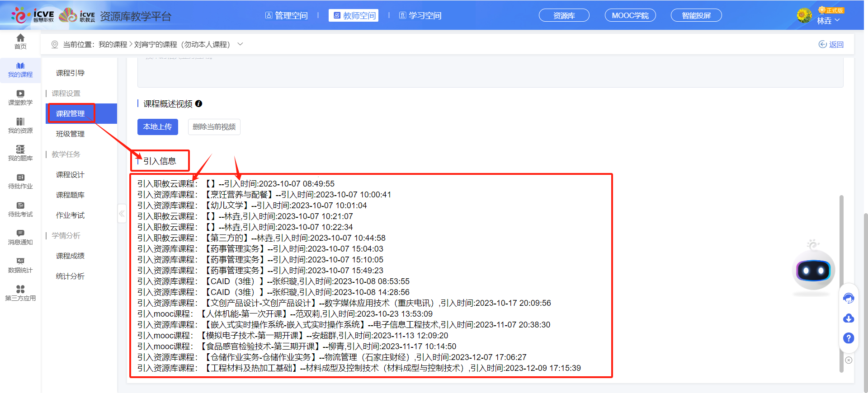This screenshot has height=393, width=868.
Task: Open the 首页 home icon in sidebar
Action: click(x=20, y=41)
